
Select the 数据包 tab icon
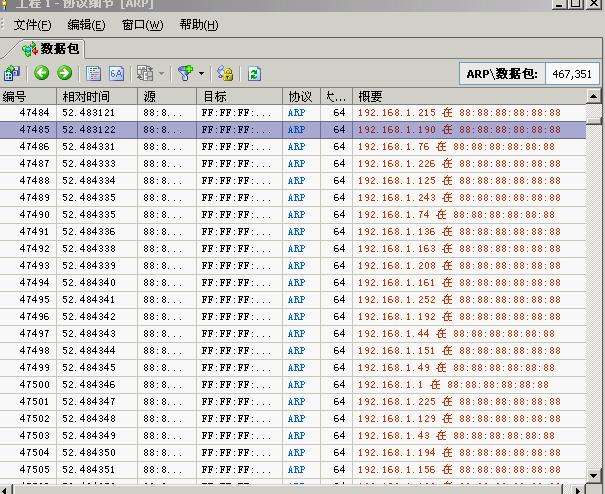tap(29, 48)
